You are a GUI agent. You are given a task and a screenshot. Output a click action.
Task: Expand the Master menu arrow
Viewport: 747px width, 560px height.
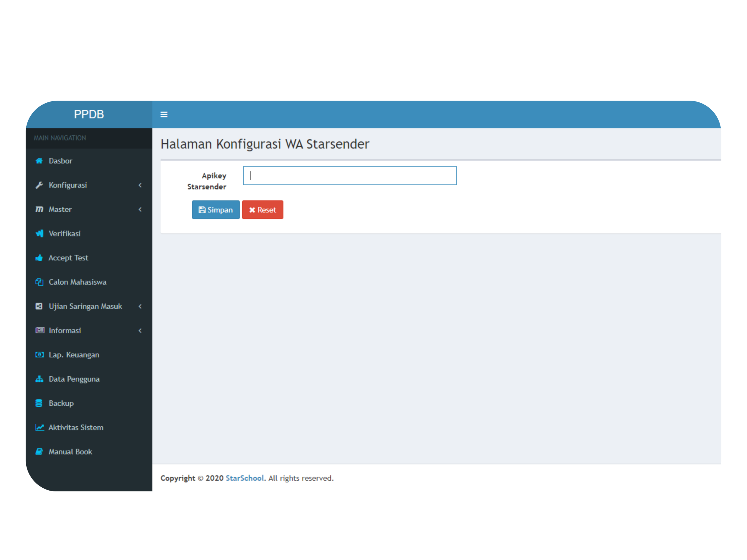pos(140,209)
